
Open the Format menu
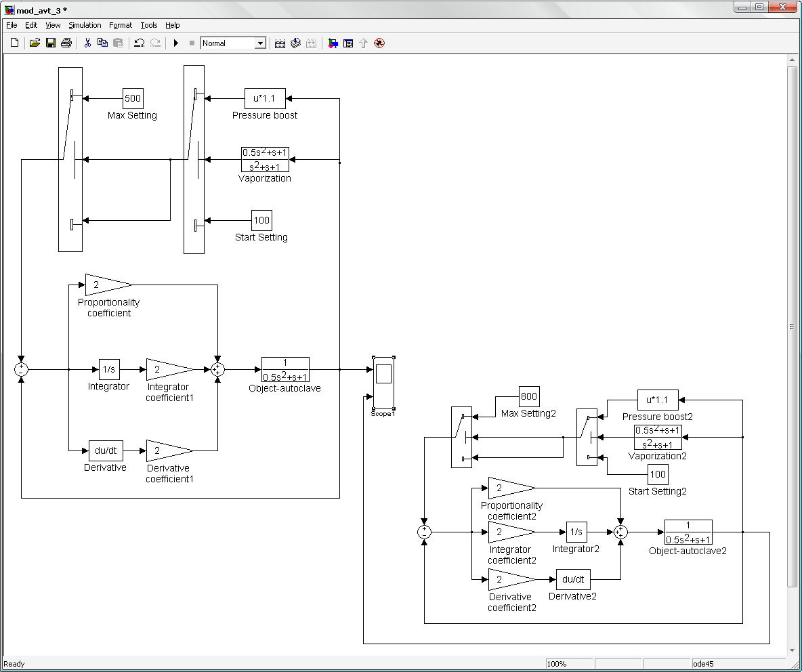tap(121, 25)
